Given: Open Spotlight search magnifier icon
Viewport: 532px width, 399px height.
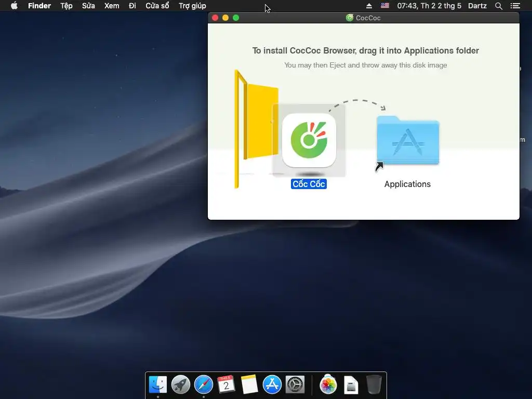Looking at the screenshot, I should [x=498, y=6].
